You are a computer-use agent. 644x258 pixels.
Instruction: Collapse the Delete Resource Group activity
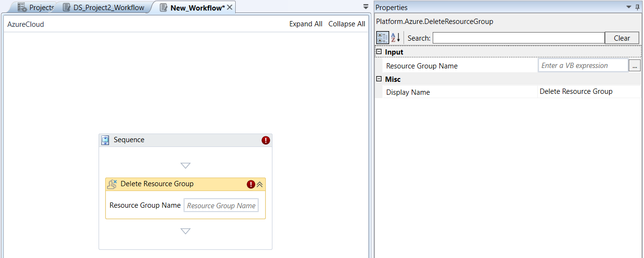(260, 184)
